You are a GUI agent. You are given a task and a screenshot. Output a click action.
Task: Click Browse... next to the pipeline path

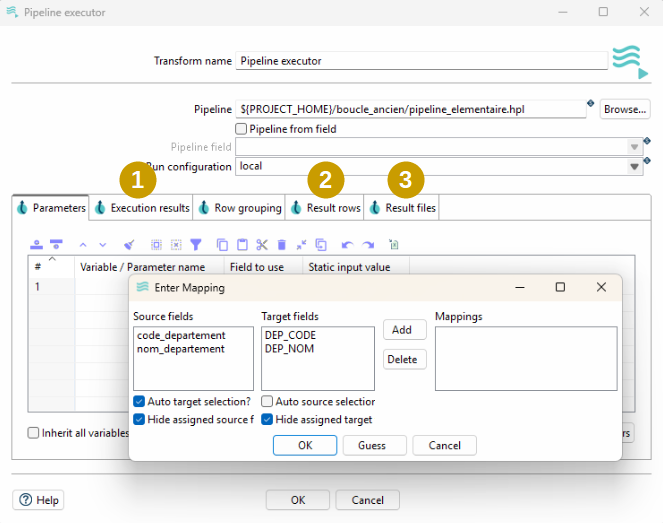pos(625,109)
